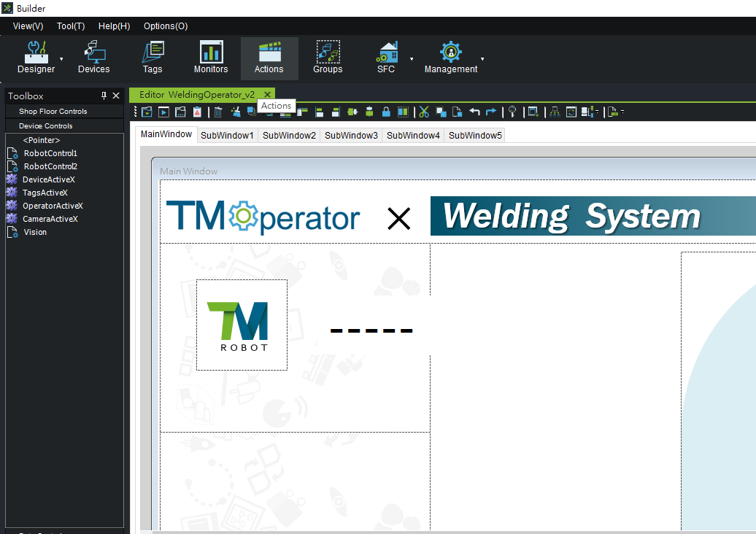The width and height of the screenshot is (756, 534).
Task: Click the hierarchy tree icon
Action: (555, 112)
